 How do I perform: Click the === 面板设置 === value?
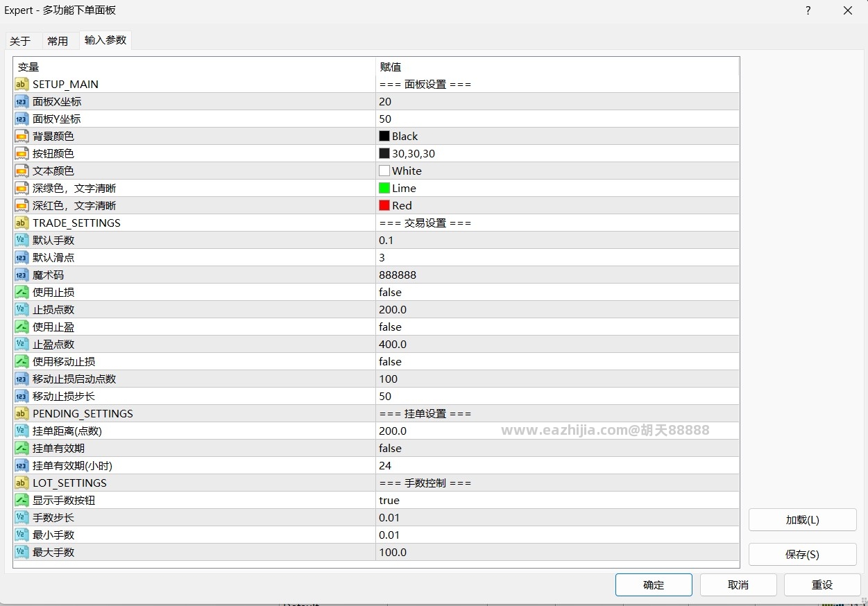pos(425,84)
